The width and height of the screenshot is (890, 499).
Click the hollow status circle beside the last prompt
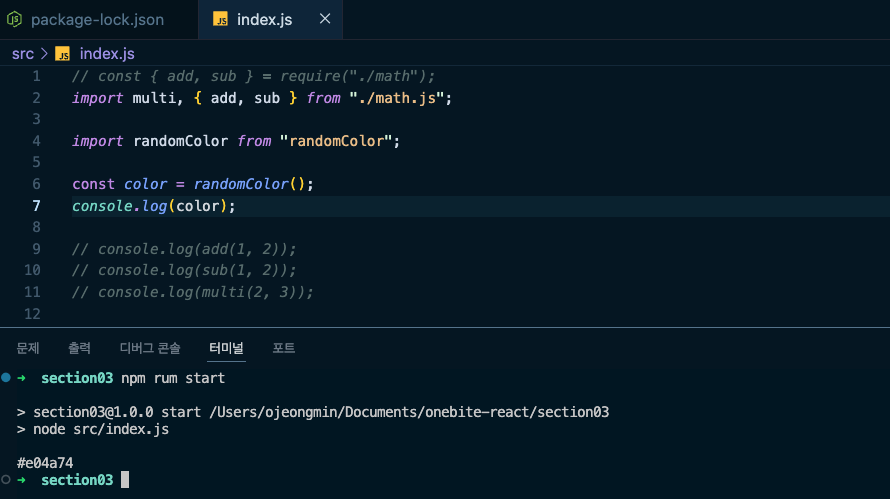[6, 480]
